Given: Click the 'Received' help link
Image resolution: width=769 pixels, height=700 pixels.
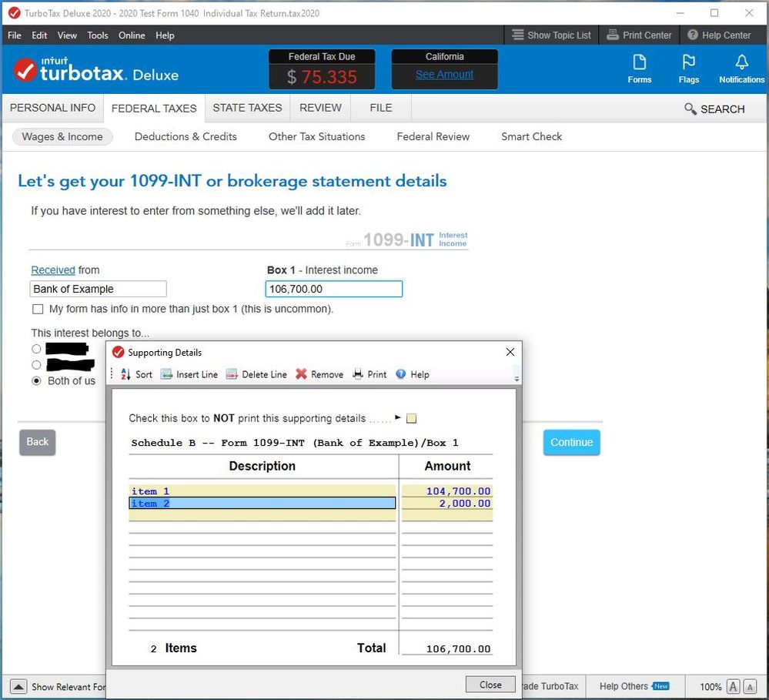Looking at the screenshot, I should [x=53, y=270].
